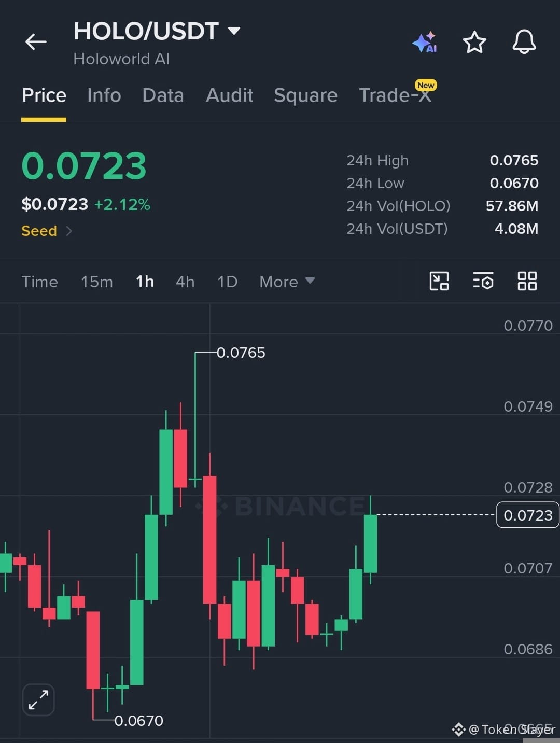Open the chart indicator settings icon
Screen dimensions: 560x743
(x=483, y=281)
